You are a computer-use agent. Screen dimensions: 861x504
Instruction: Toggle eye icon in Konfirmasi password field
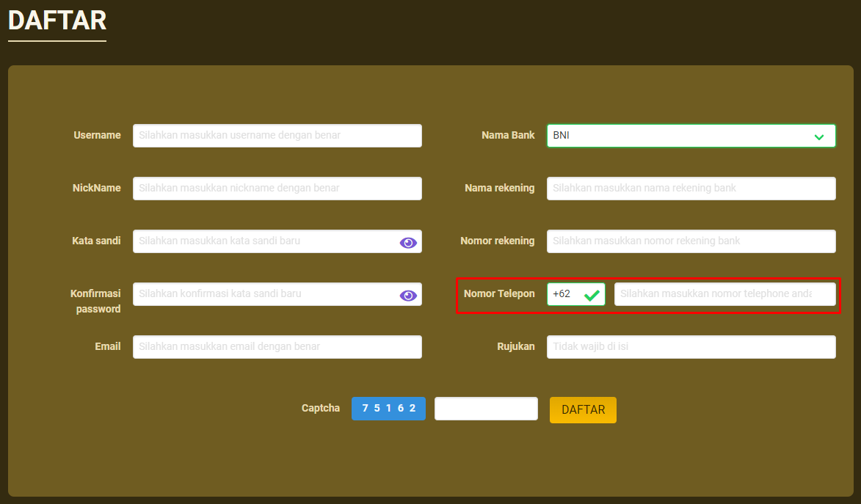click(x=408, y=296)
